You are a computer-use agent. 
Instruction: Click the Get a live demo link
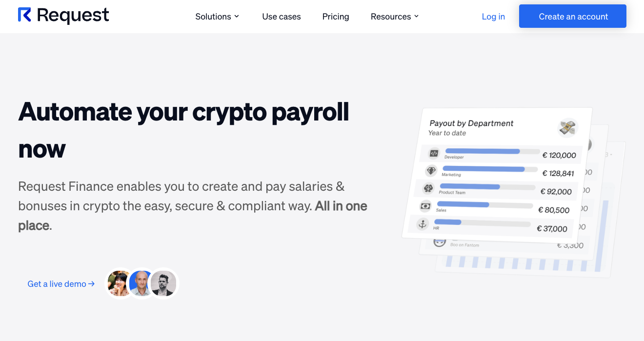(60, 283)
